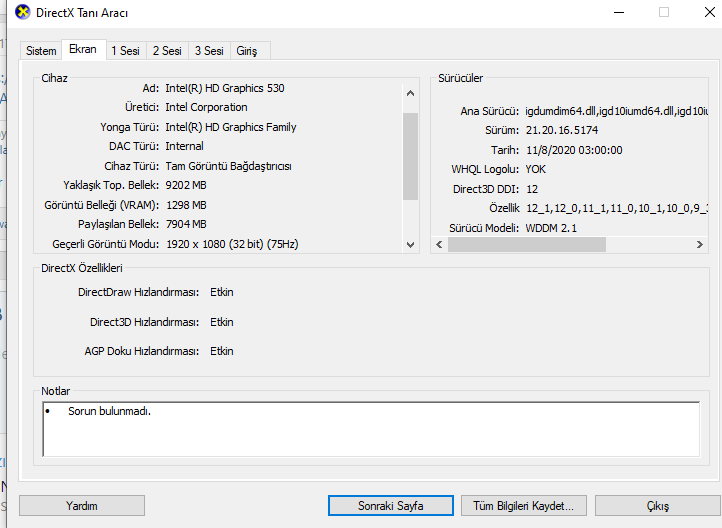Click AGP Doku Hızlandırması Etkin value

pos(222,351)
